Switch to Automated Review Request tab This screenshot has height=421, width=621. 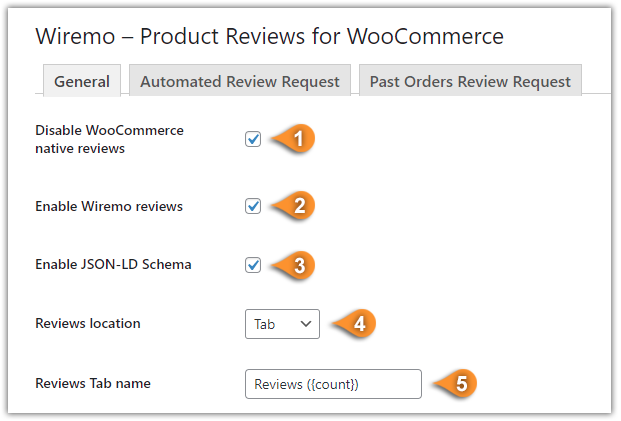pyautogui.click(x=240, y=81)
